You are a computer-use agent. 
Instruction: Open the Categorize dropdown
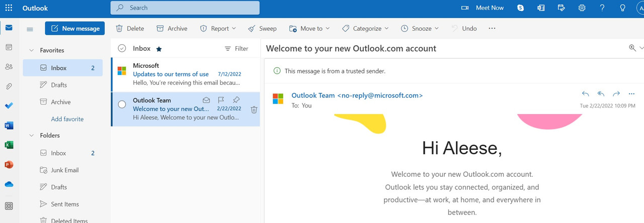(365, 29)
